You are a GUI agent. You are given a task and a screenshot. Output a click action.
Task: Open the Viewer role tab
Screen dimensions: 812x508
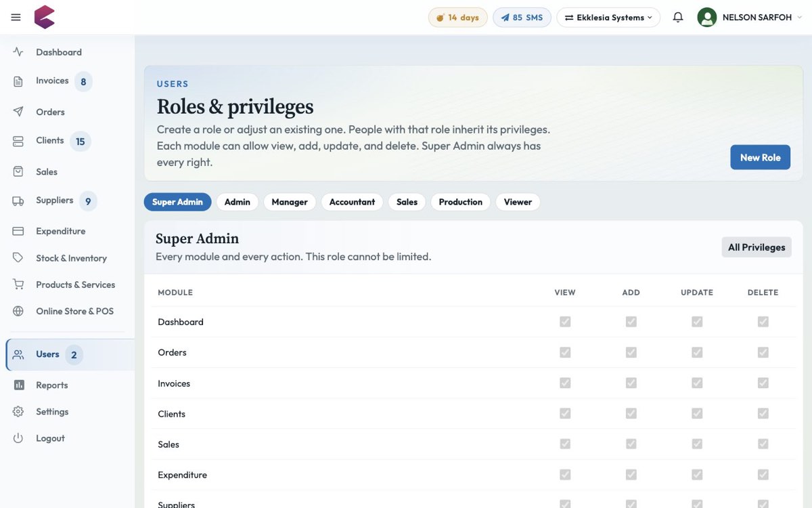coord(518,202)
